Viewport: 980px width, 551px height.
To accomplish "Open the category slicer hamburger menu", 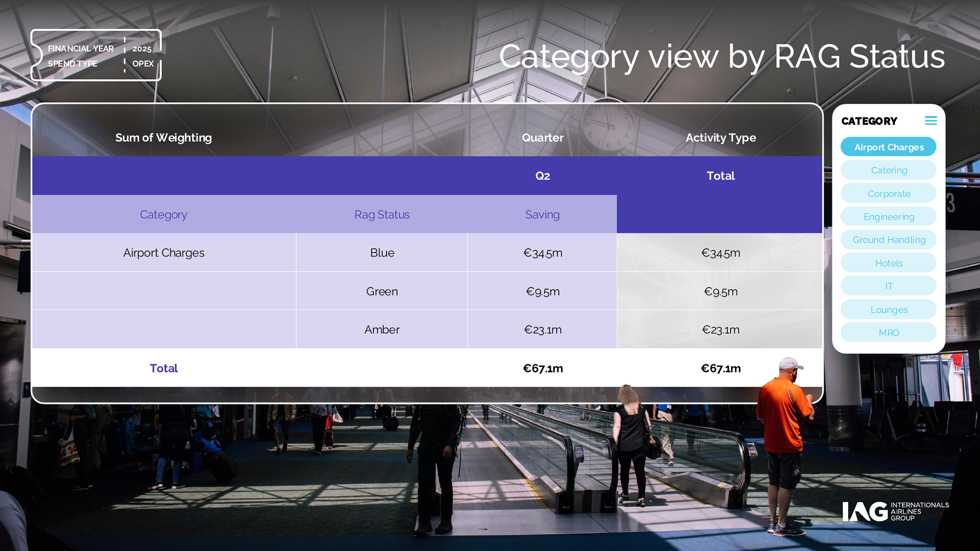I will [x=930, y=121].
